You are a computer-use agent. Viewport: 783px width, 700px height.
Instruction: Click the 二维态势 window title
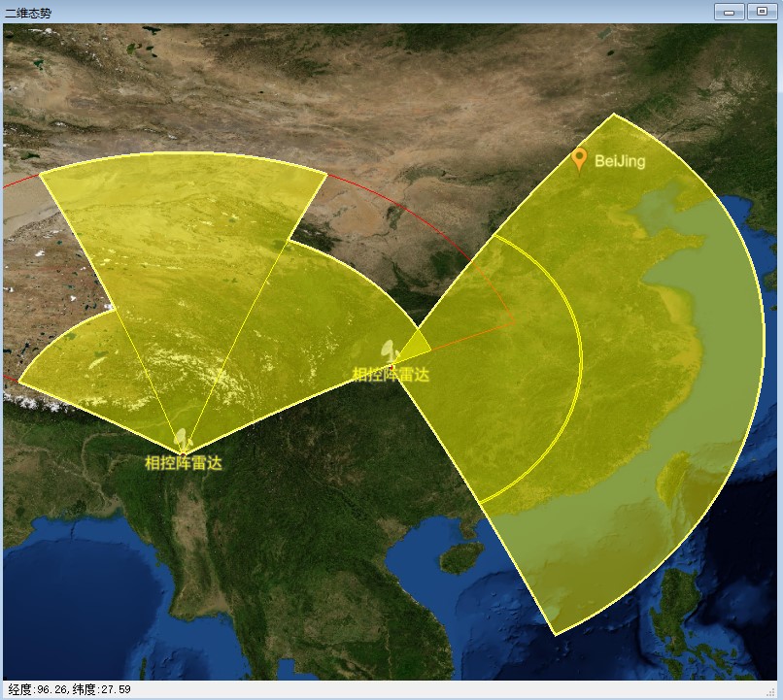(x=28, y=13)
